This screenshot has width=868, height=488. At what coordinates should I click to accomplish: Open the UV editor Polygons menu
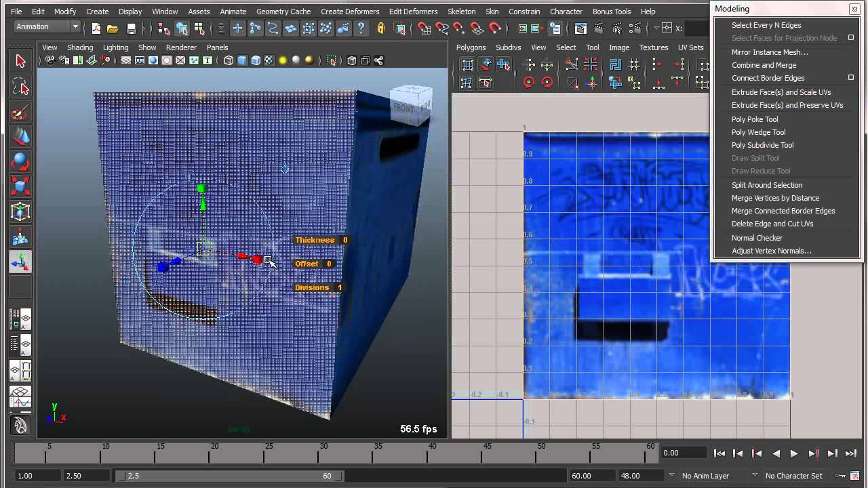coord(471,47)
